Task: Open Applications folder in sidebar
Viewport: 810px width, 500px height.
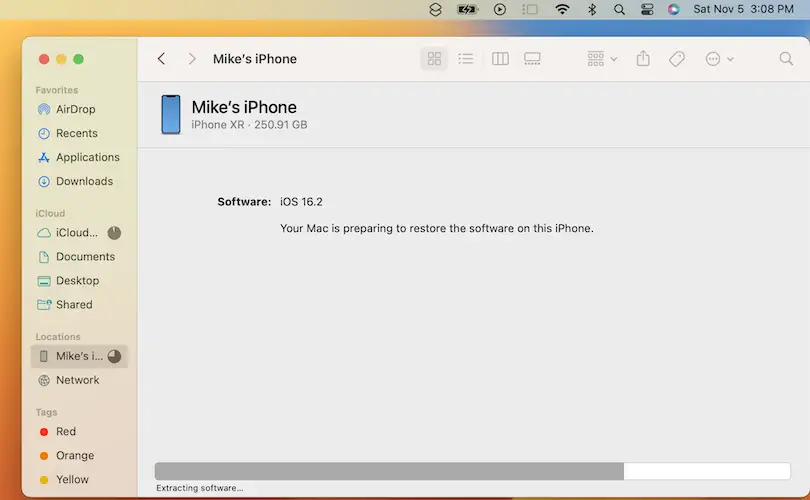Action: point(87,157)
